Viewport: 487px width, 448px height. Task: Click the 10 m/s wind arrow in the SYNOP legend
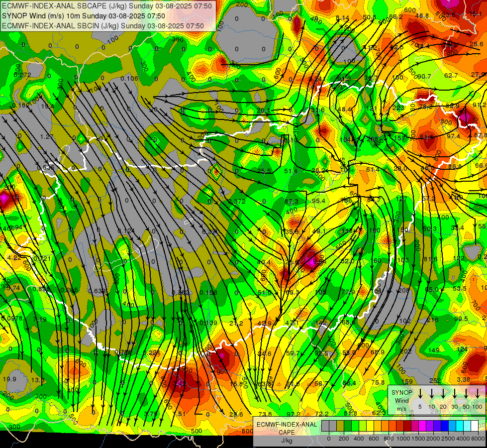pos(431,394)
